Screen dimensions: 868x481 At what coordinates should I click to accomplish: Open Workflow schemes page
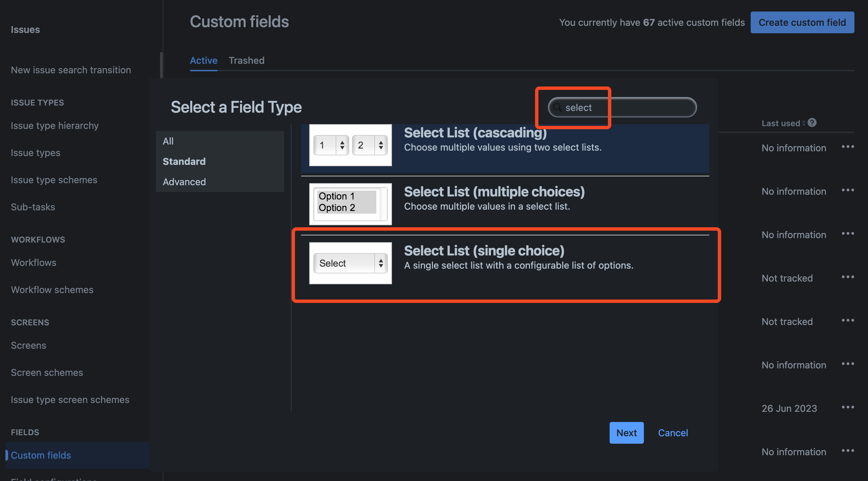point(52,290)
